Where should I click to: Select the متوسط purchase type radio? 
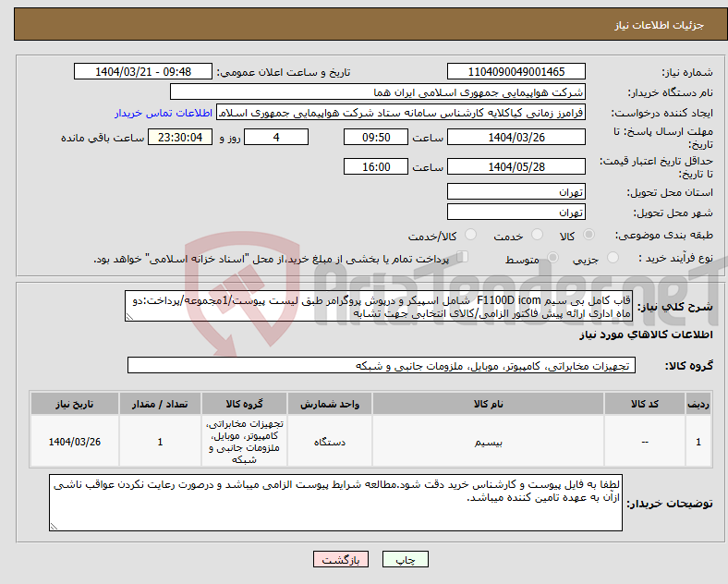(x=552, y=257)
